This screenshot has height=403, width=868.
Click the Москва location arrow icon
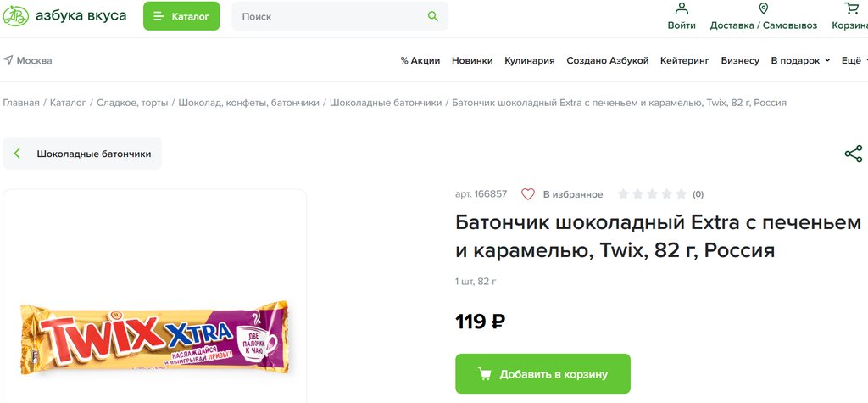(x=8, y=60)
